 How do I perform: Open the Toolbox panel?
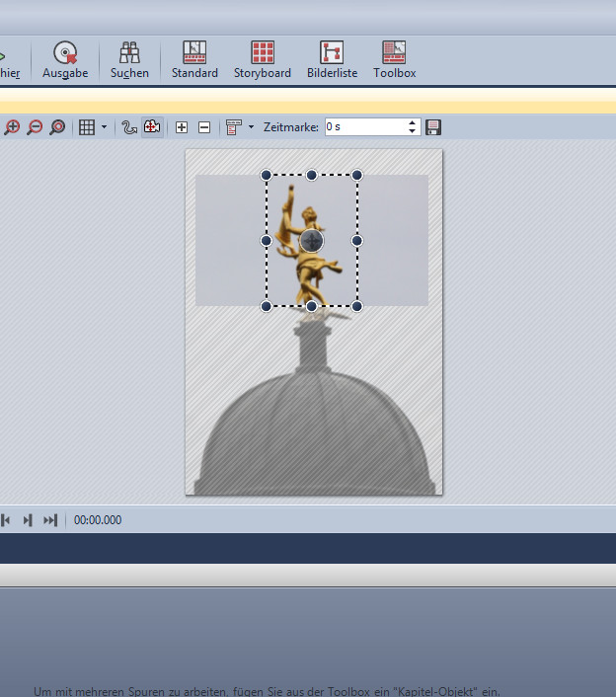pyautogui.click(x=394, y=60)
